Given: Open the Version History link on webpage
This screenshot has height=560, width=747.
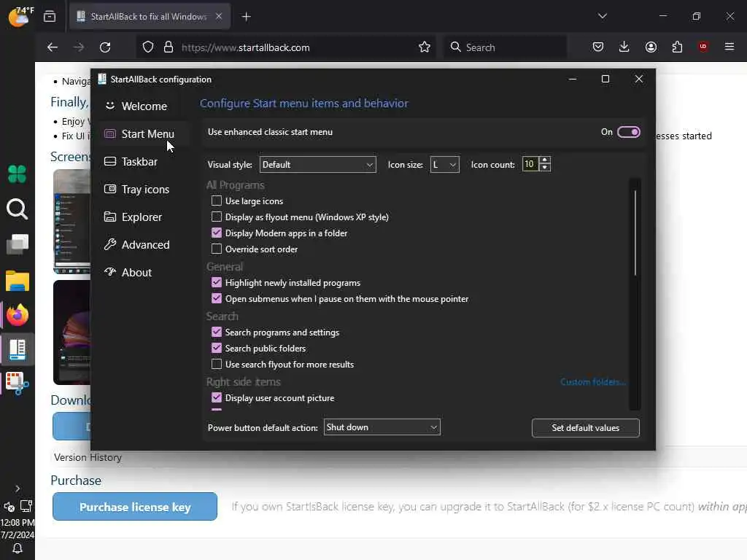Looking at the screenshot, I should click(88, 457).
